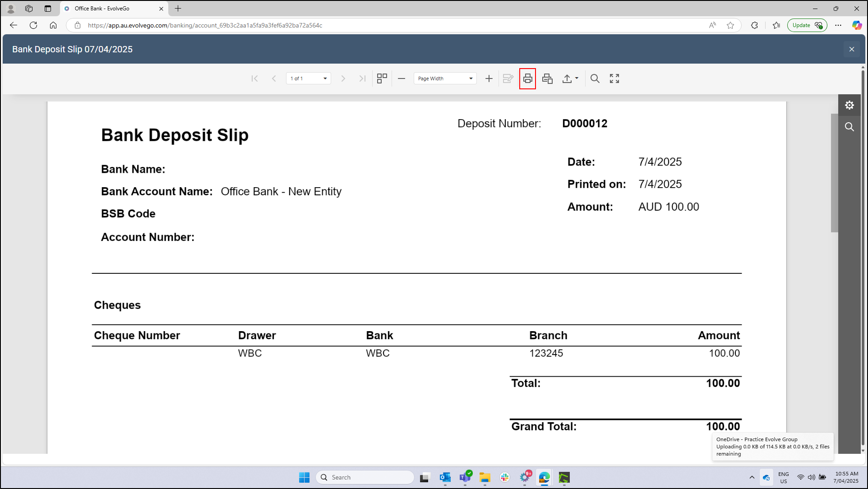Click the Export To upload icon
Image resolution: width=868 pixels, height=489 pixels.
[567, 78]
